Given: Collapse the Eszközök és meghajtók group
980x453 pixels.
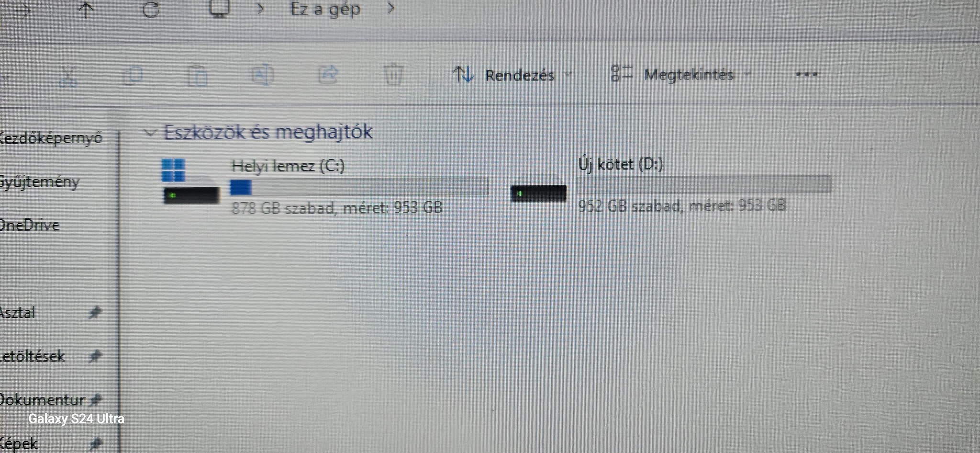Looking at the screenshot, I should tap(150, 133).
